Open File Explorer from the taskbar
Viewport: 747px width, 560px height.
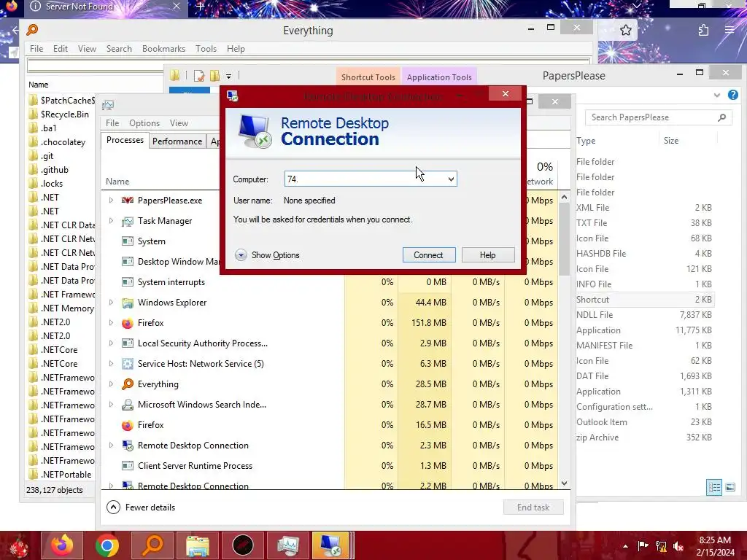point(197,545)
